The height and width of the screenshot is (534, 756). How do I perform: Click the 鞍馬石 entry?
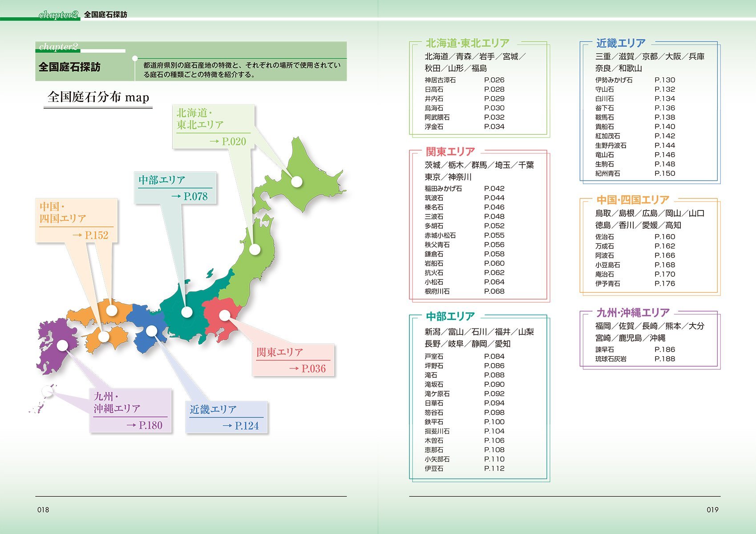[635, 117]
